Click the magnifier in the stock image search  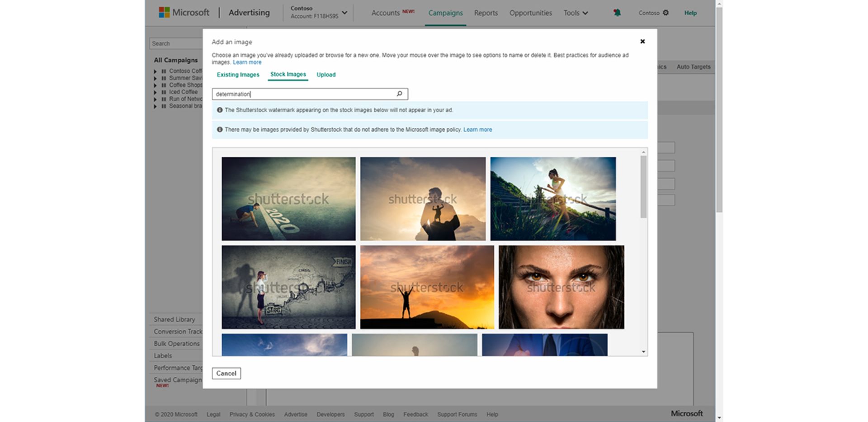point(399,94)
